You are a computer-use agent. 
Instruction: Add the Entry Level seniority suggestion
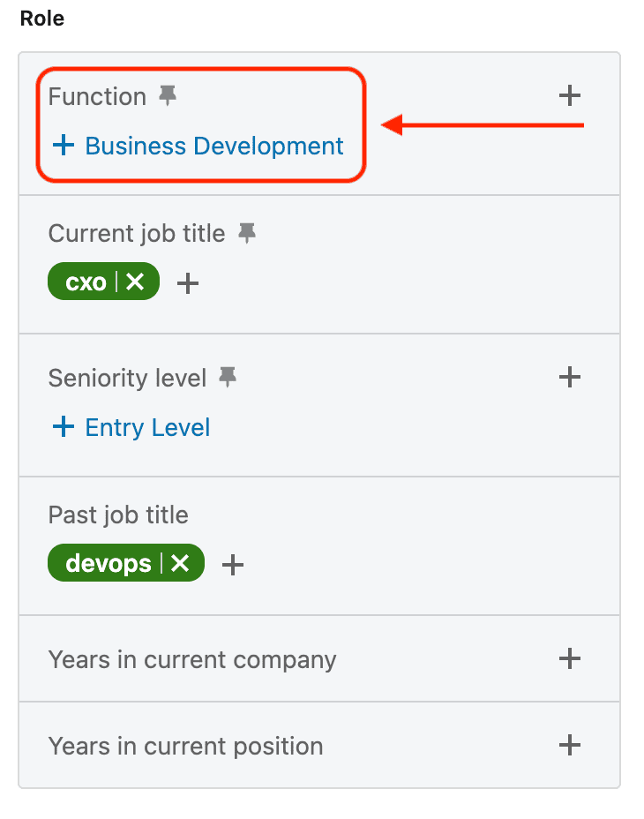[x=131, y=428]
